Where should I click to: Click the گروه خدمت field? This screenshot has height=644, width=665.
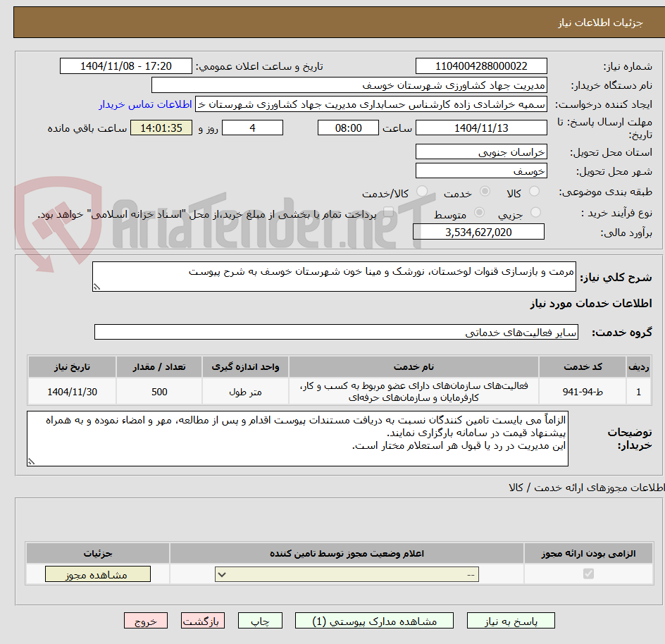[336, 332]
